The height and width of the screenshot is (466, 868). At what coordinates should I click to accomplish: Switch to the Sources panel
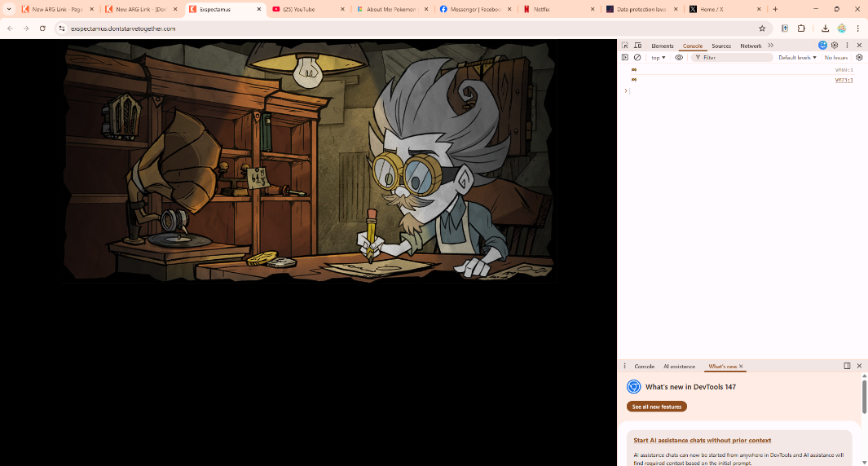pos(721,46)
